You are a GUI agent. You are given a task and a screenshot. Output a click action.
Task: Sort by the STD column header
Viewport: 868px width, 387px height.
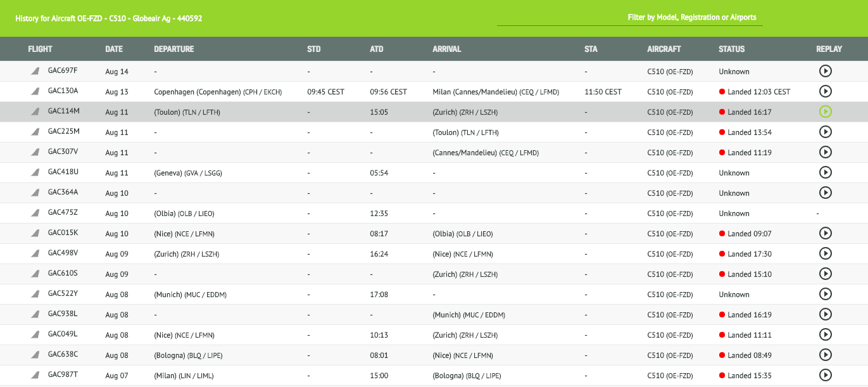[314, 49]
